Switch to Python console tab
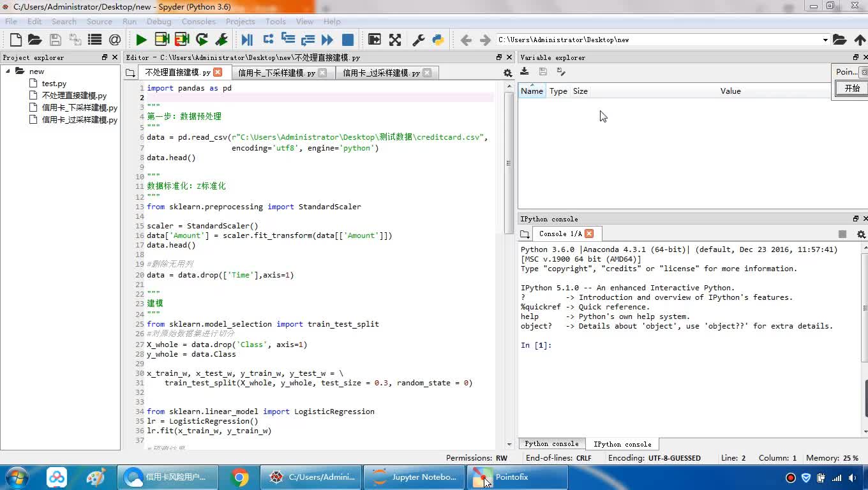Screen dimensions: 868x490 point(551,444)
